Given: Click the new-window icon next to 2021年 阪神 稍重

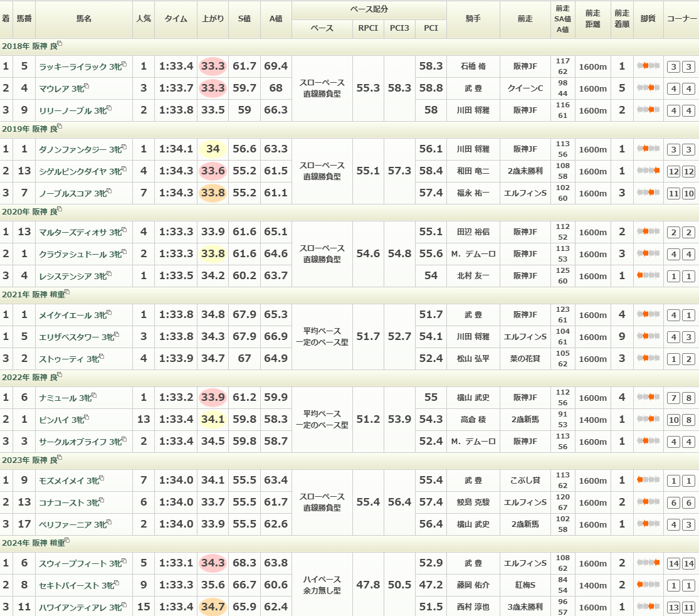Looking at the screenshot, I should [x=67, y=293].
